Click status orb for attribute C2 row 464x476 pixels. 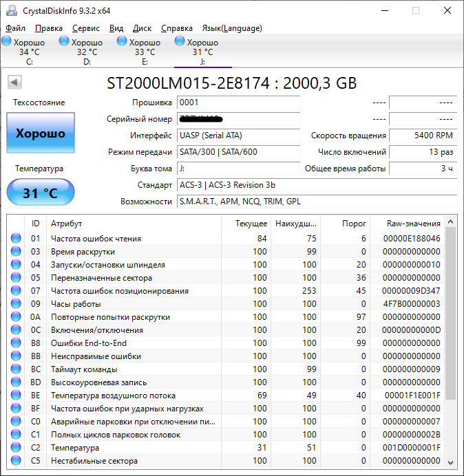[x=16, y=447]
